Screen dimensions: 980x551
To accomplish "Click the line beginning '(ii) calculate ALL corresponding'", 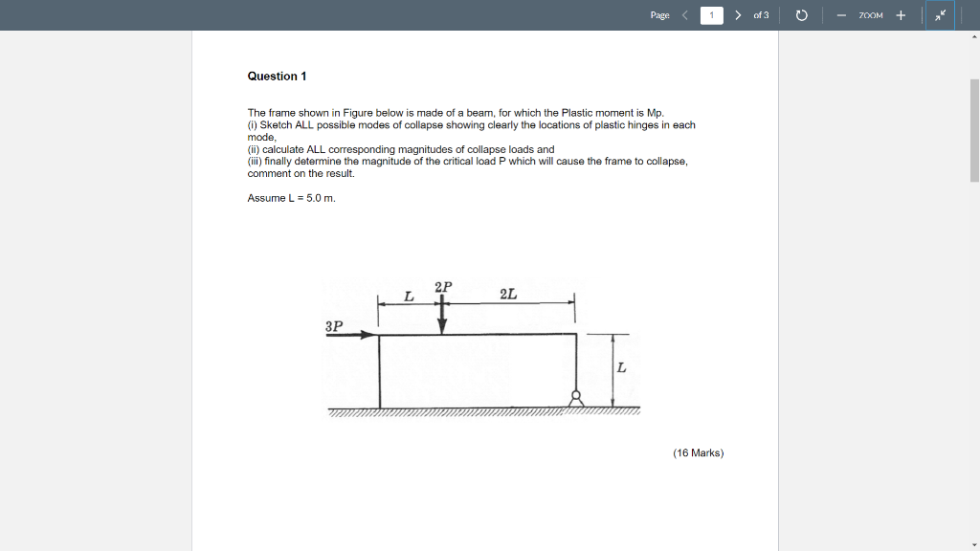I will pos(401,149).
